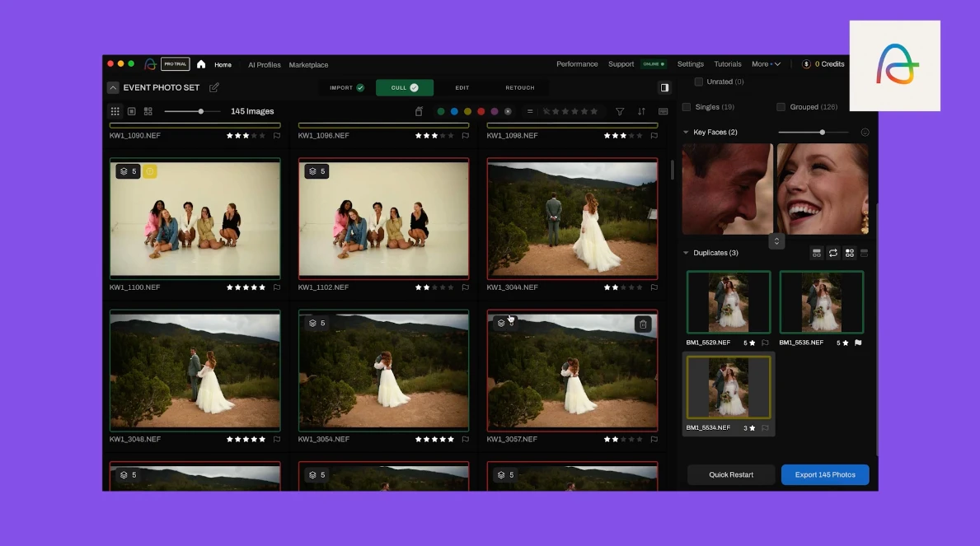Click the Duplicates swap arrows icon
The image size is (980, 546).
(833, 253)
